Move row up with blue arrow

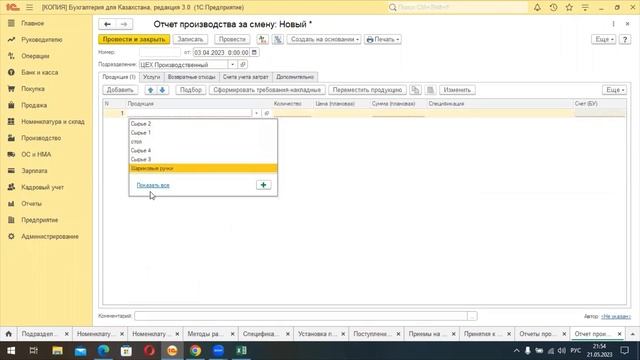tap(151, 90)
